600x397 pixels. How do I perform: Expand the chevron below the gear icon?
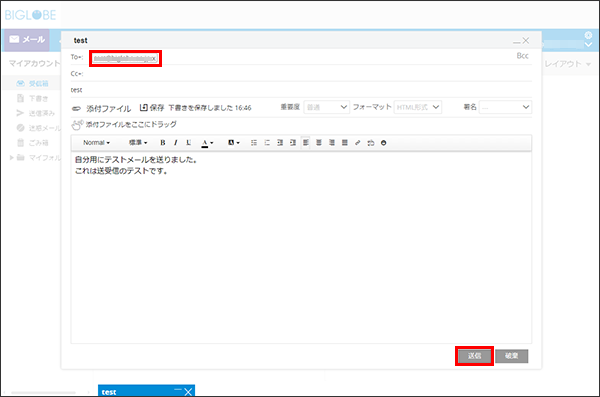(x=589, y=45)
